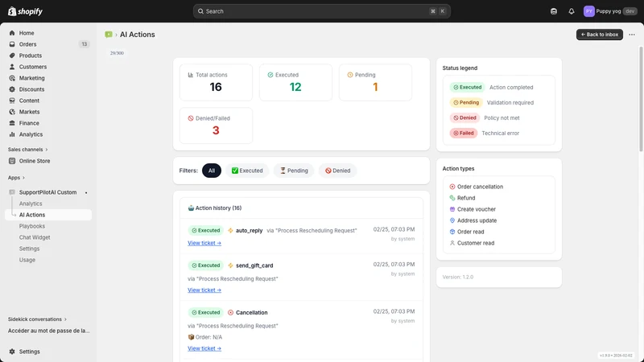Image resolution: width=644 pixels, height=362 pixels.
Task: Open the AI Actions submenu item
Action: coord(48,215)
